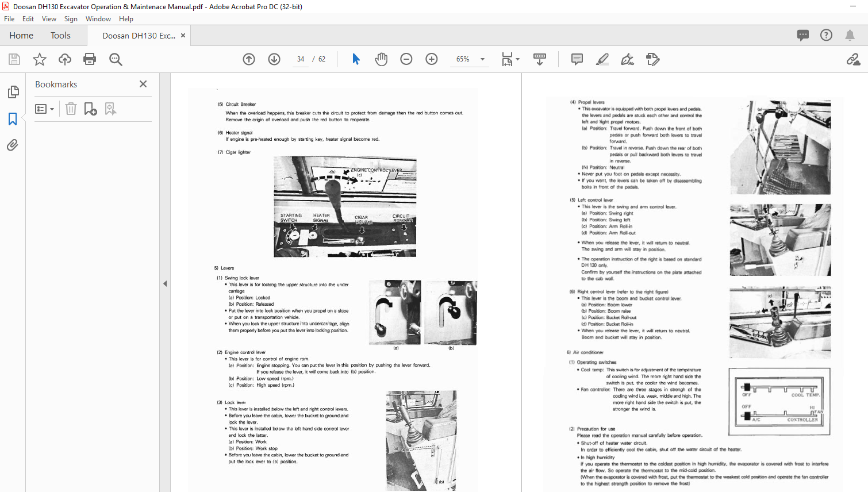Collapse the navigation pane arrow
This screenshot has height=492, width=868.
165,283
